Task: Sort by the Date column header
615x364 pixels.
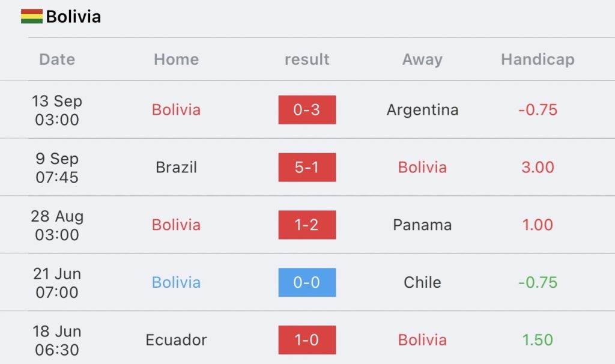Action: [x=57, y=59]
